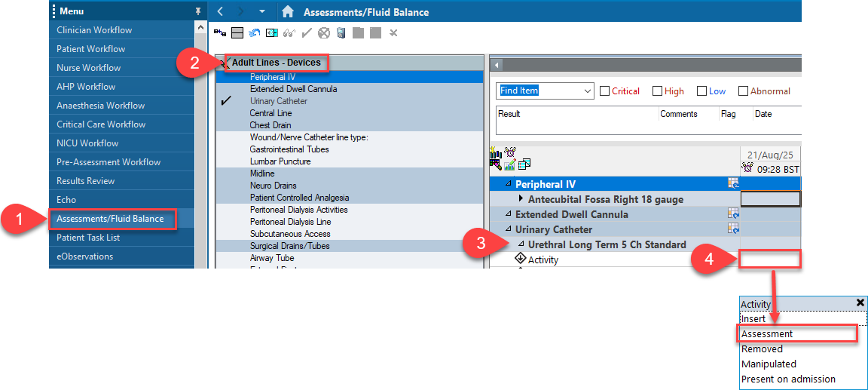
Task: Click the crossed-circle cancel toolbar icon
Action: pyautogui.click(x=324, y=33)
